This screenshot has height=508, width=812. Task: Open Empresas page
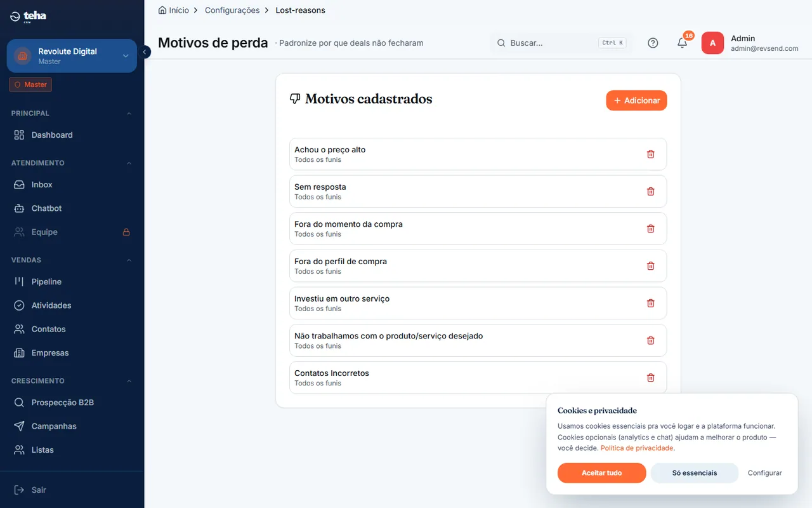(72, 353)
